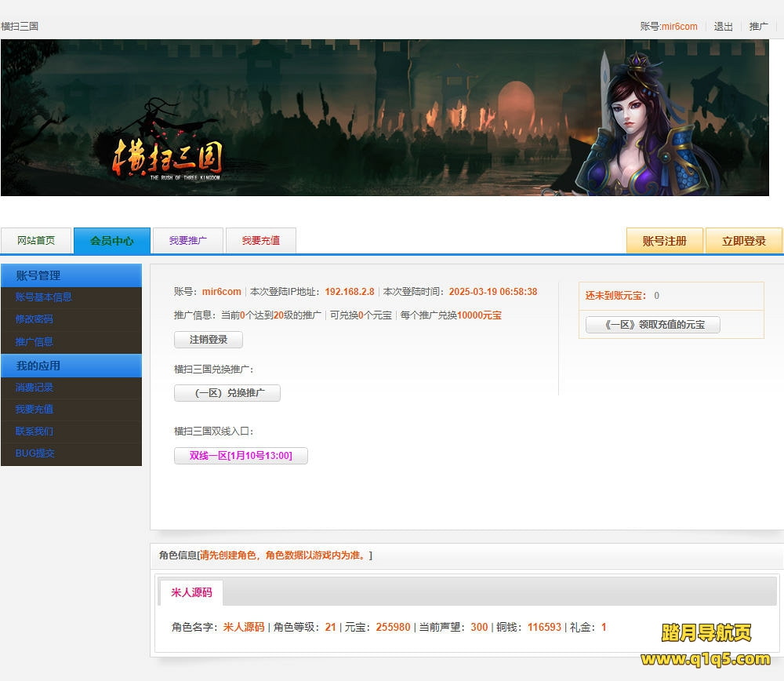784x681 pixels.
Task: Enter the game via 双线一区 button
Action: coord(241,456)
